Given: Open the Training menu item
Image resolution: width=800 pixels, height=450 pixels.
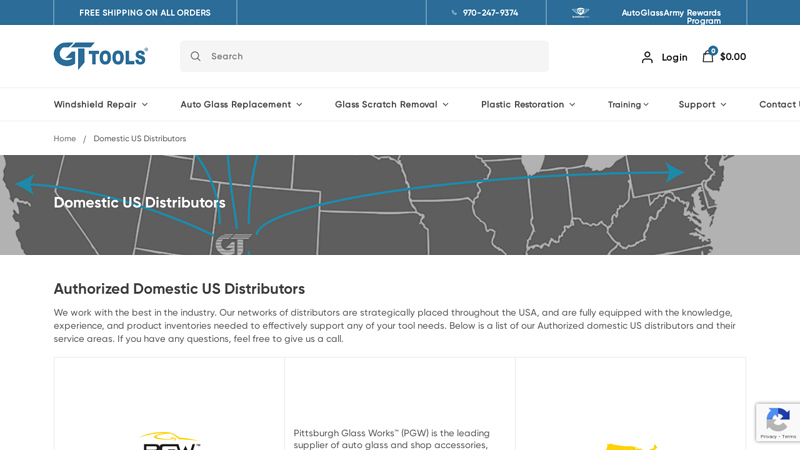Looking at the screenshot, I should (624, 105).
